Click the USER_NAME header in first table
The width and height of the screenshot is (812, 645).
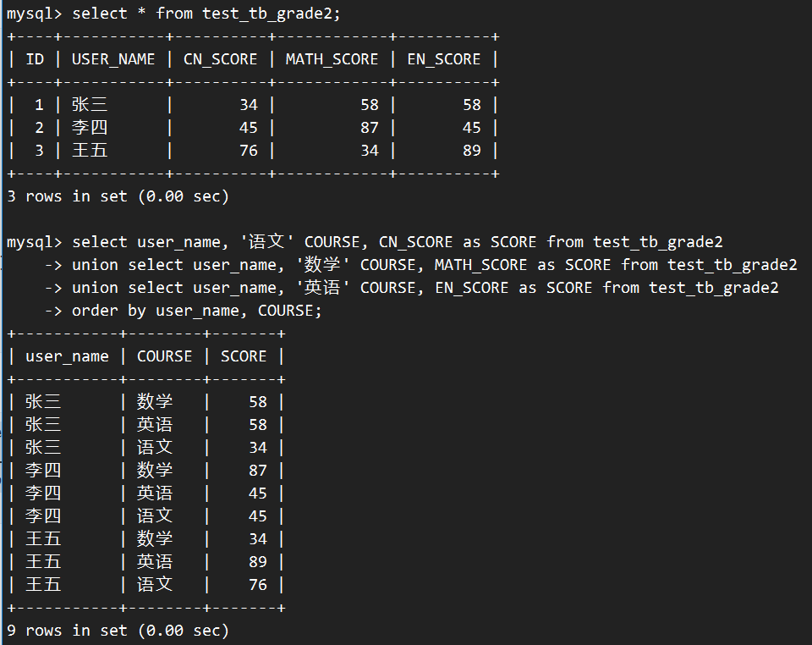113,59
